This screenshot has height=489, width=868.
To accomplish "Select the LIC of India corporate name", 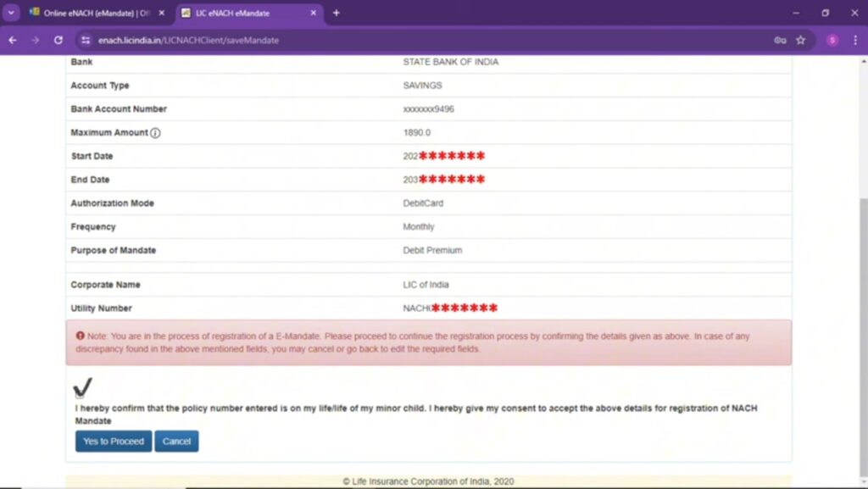I will tap(426, 285).
